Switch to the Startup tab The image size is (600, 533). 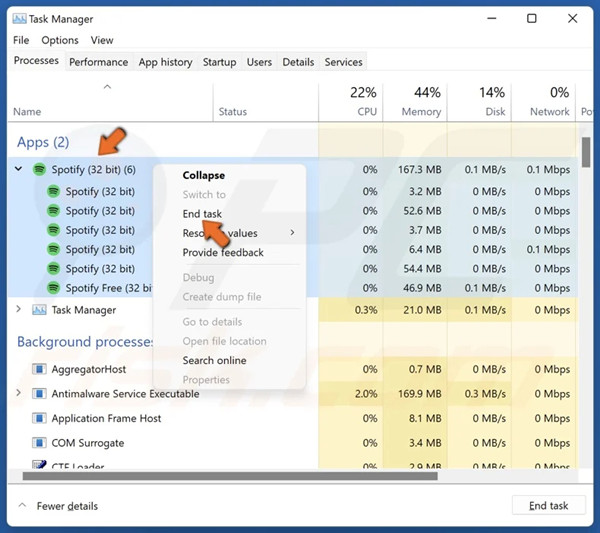(x=220, y=62)
